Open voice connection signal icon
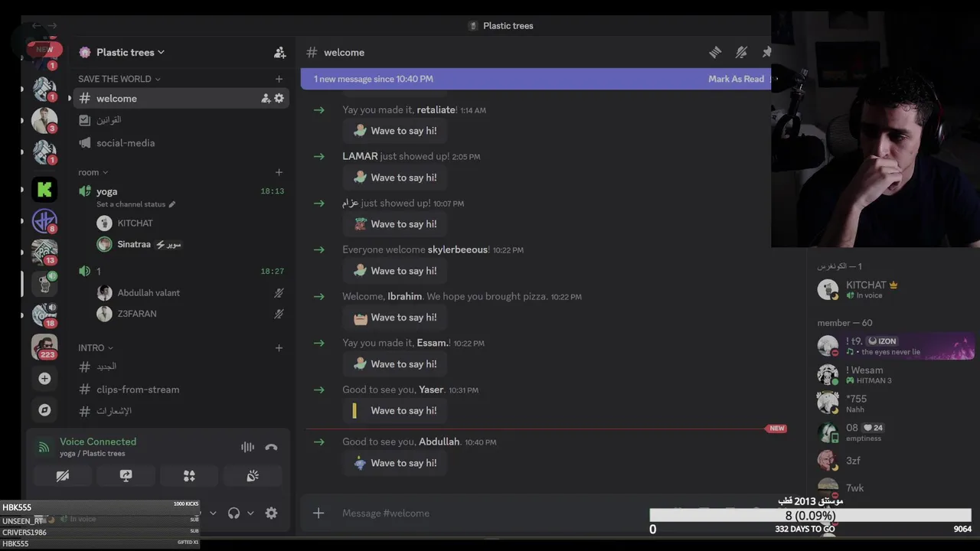The width and height of the screenshot is (980, 551). pos(44,447)
